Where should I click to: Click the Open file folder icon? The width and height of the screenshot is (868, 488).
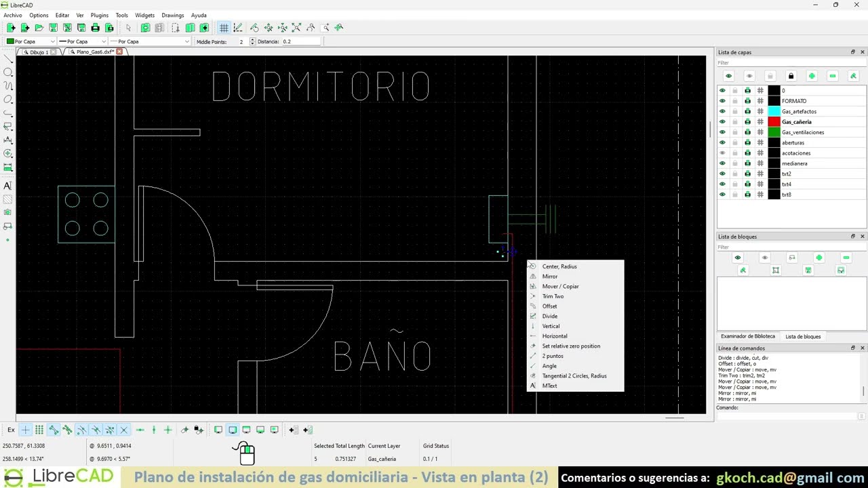[39, 28]
